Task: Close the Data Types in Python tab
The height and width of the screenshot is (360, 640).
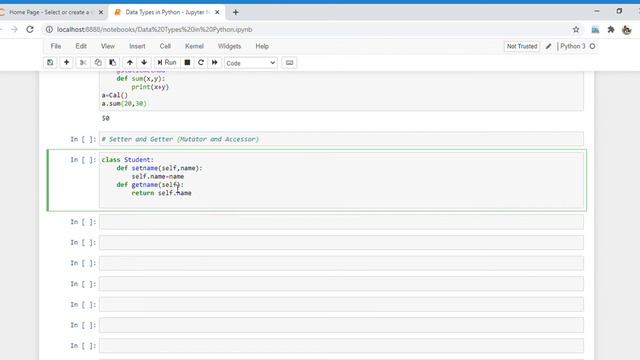Action: 217,12
